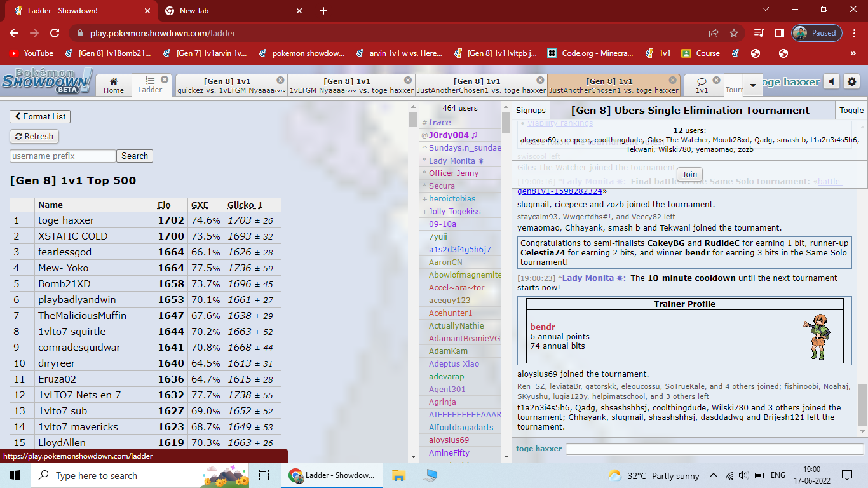This screenshot has height=488, width=868.
Task: Open Task View in taskbar
Action: point(264,475)
